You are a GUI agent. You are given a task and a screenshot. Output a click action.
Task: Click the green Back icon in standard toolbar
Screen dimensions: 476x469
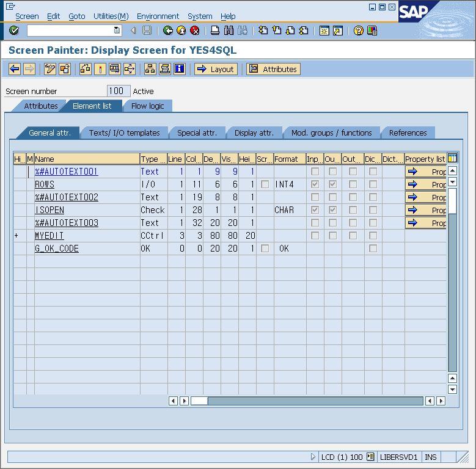[168, 31]
